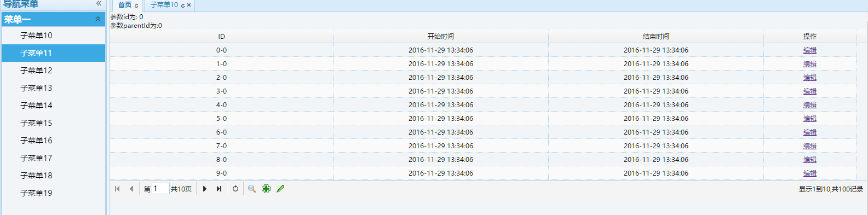Image resolution: width=868 pixels, height=215 pixels.
Task: Refresh the 首页 tab via its reload icon
Action: pyautogui.click(x=136, y=5)
